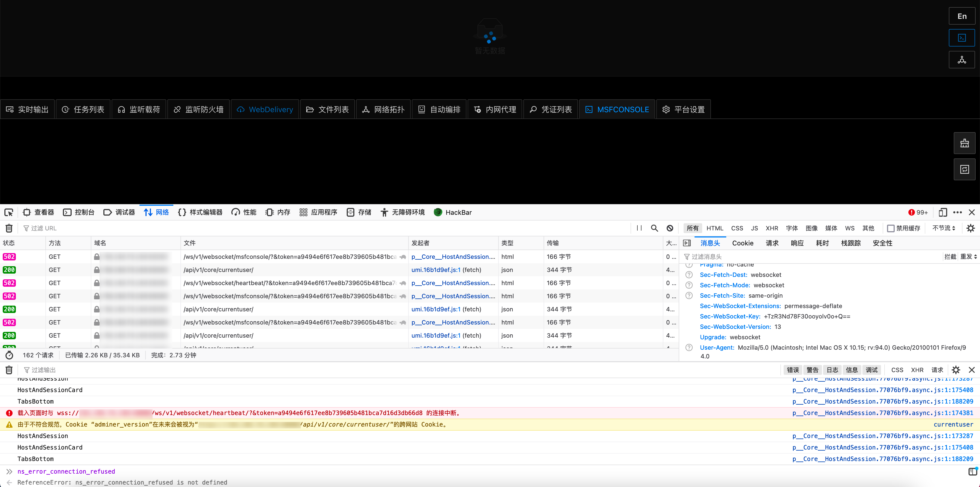Screen dimensions: 980x487
Task: Open umi.16b1d9ef.js:1 initiator link
Action: pyautogui.click(x=435, y=269)
